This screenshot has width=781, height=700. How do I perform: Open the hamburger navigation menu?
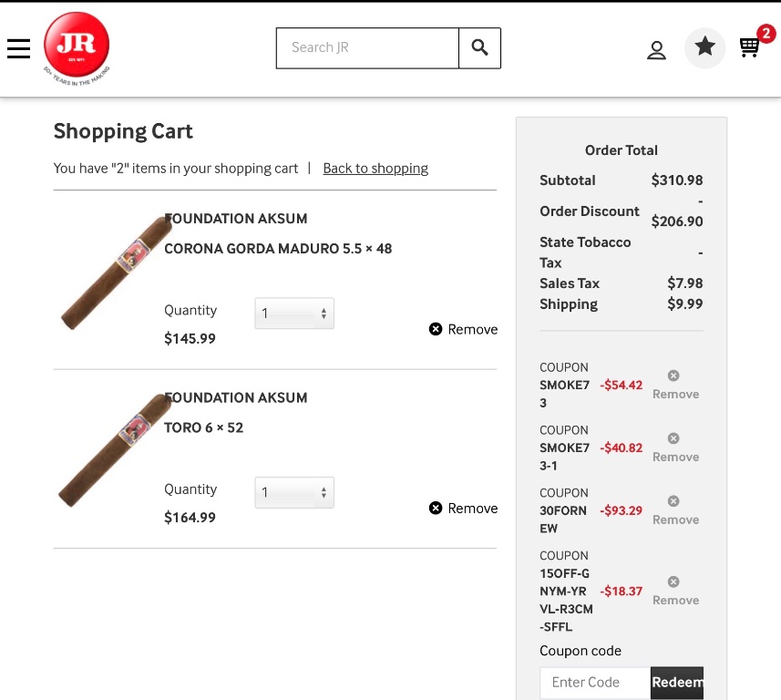[19, 49]
